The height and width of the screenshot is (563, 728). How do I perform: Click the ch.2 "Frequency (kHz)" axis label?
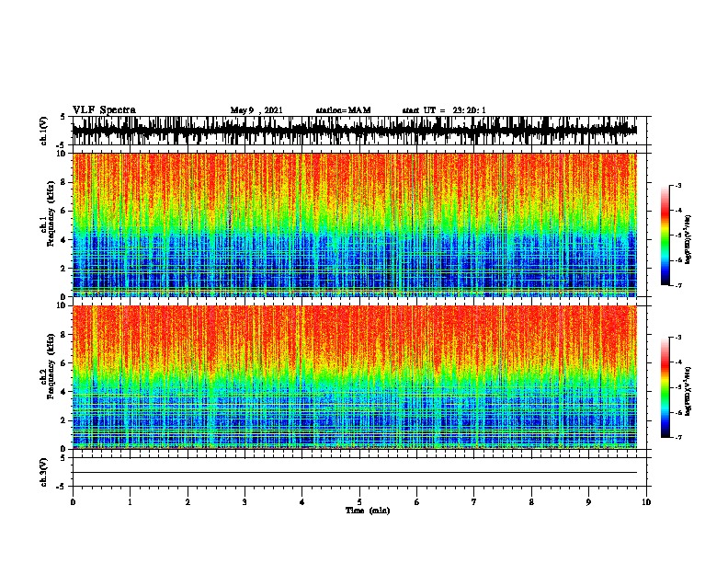(x=51, y=366)
